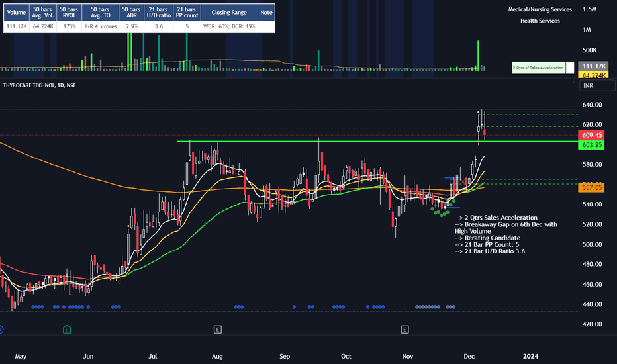
Task: Click the 420.00 price scale label
Action: coord(592,324)
